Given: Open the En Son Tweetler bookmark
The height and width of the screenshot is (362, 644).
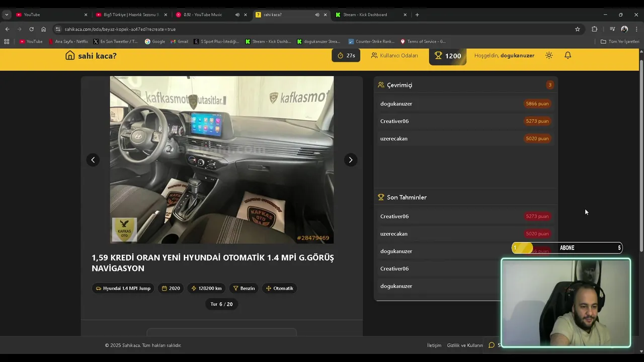Looking at the screenshot, I should (116, 42).
